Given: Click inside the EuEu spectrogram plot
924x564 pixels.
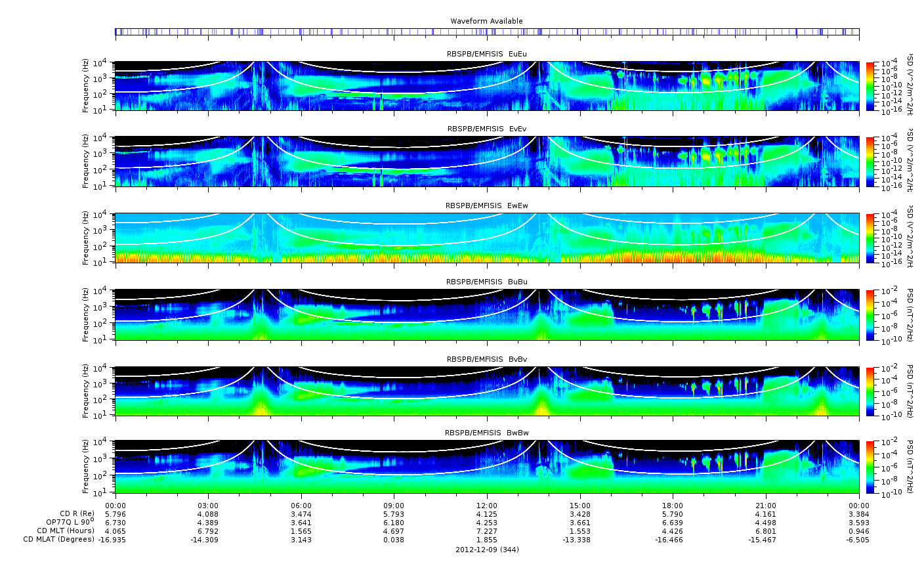Looking at the screenshot, I should (x=487, y=86).
